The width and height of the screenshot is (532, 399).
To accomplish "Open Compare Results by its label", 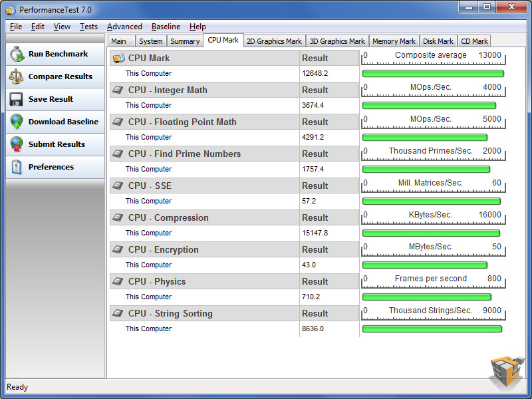I will click(x=61, y=76).
